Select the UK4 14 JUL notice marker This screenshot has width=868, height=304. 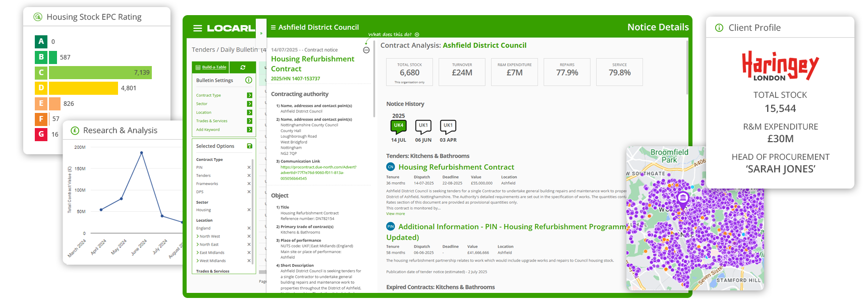[x=398, y=126]
